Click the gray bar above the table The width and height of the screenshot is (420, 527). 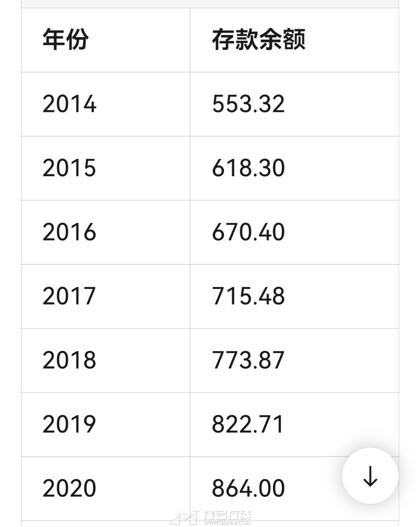point(210,4)
